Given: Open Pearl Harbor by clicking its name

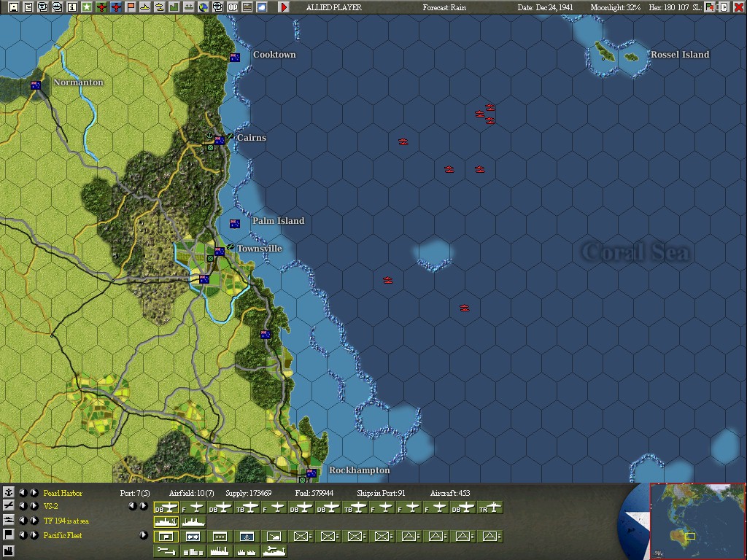Looking at the screenshot, I should click(x=61, y=493).
